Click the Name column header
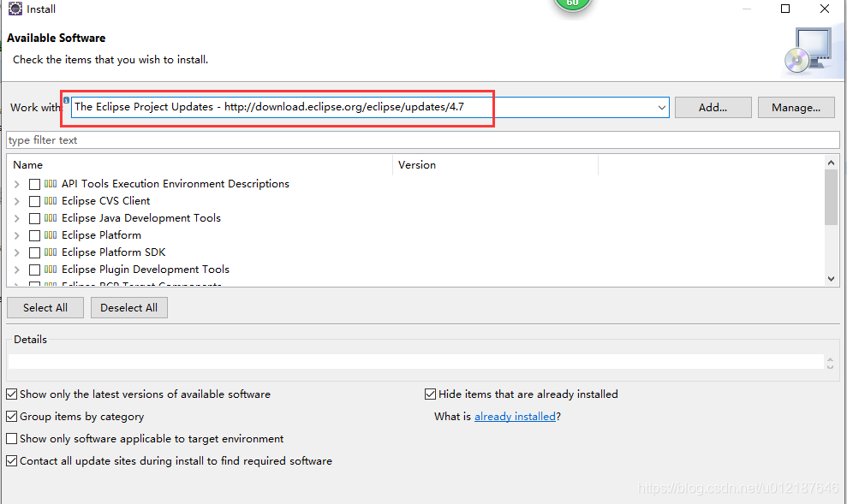This screenshot has height=504, width=847. (200, 165)
